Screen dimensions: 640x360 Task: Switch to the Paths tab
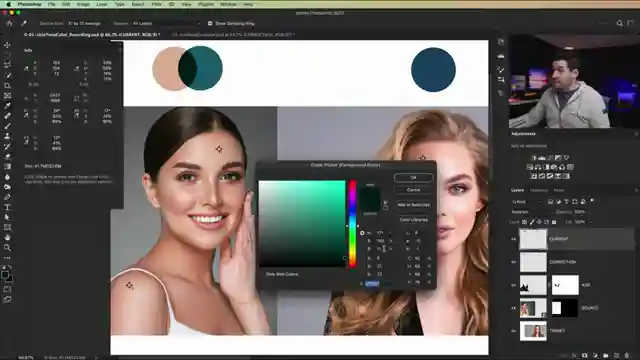559,190
